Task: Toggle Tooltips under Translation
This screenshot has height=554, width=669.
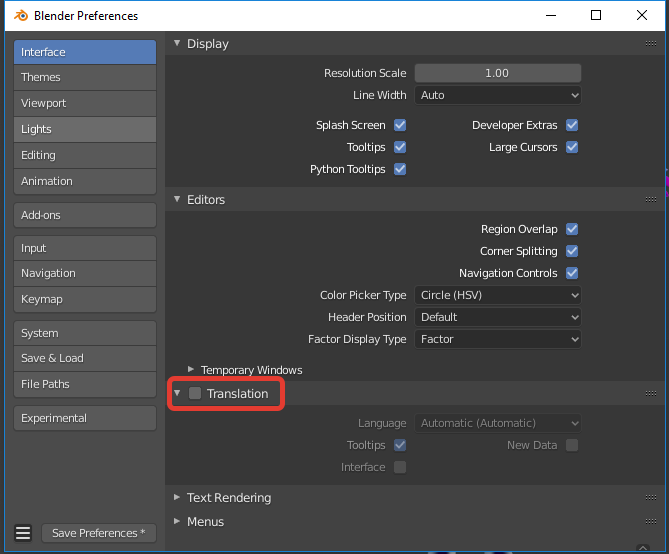Action: click(400, 445)
